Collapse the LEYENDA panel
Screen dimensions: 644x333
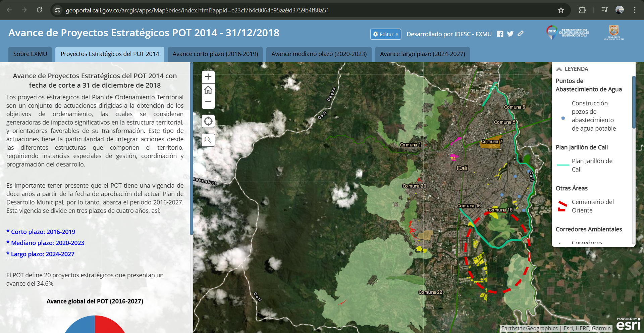(559, 69)
